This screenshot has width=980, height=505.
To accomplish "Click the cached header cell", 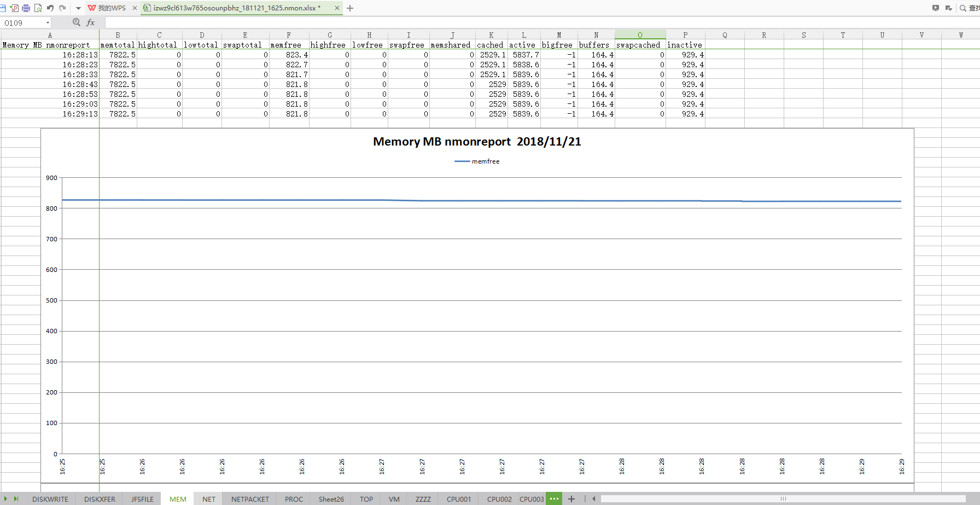I will pos(491,45).
